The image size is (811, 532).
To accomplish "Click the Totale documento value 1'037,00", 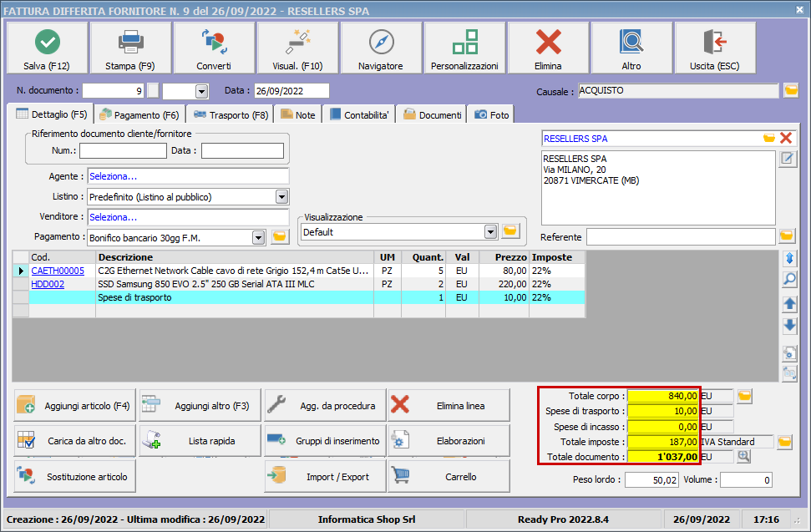I will click(663, 457).
